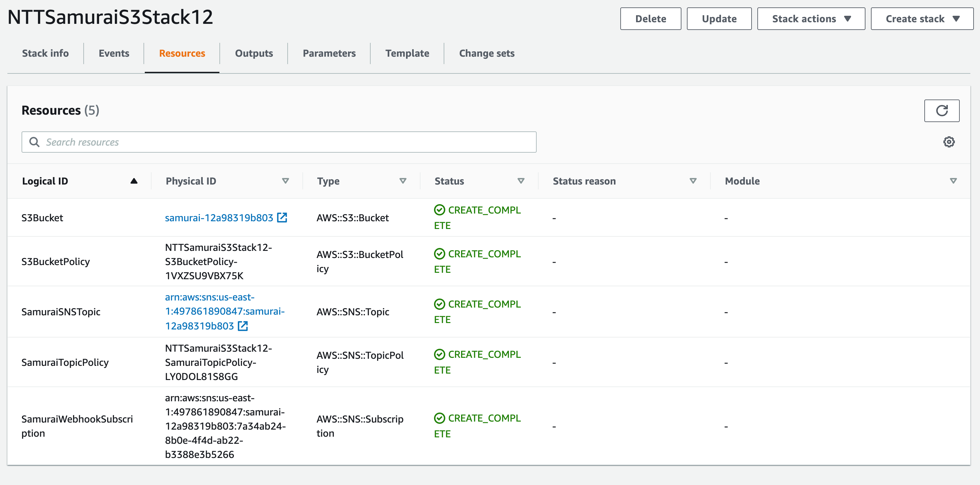Image resolution: width=980 pixels, height=485 pixels.
Task: Sort by the Physical ID column arrow
Action: coord(285,181)
